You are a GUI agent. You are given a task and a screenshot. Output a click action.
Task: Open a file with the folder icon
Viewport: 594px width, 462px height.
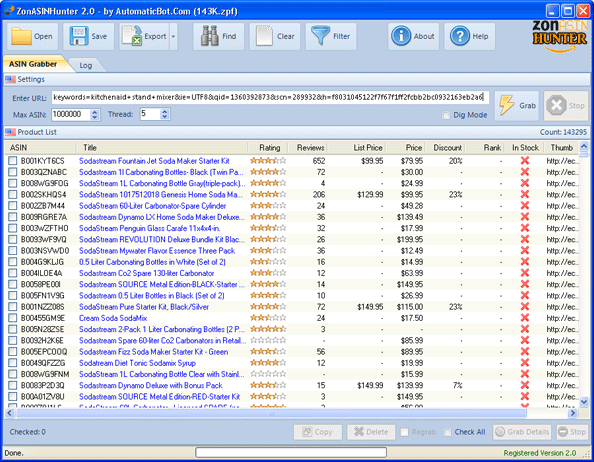tap(21, 36)
